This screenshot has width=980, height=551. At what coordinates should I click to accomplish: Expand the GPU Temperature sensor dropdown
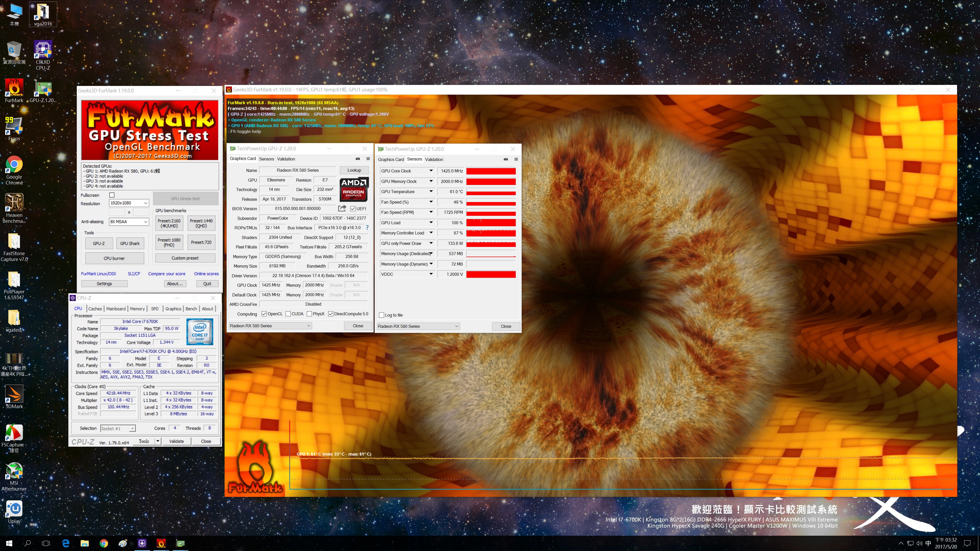coord(431,191)
